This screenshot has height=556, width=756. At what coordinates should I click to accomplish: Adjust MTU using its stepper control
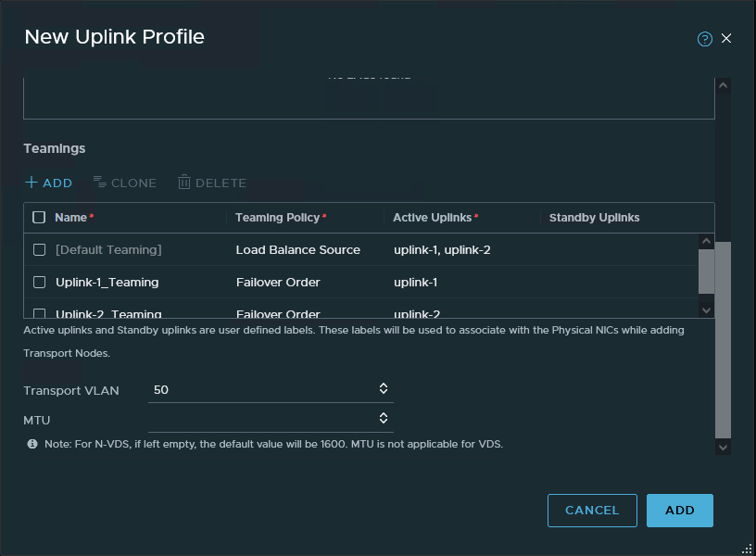[383, 418]
